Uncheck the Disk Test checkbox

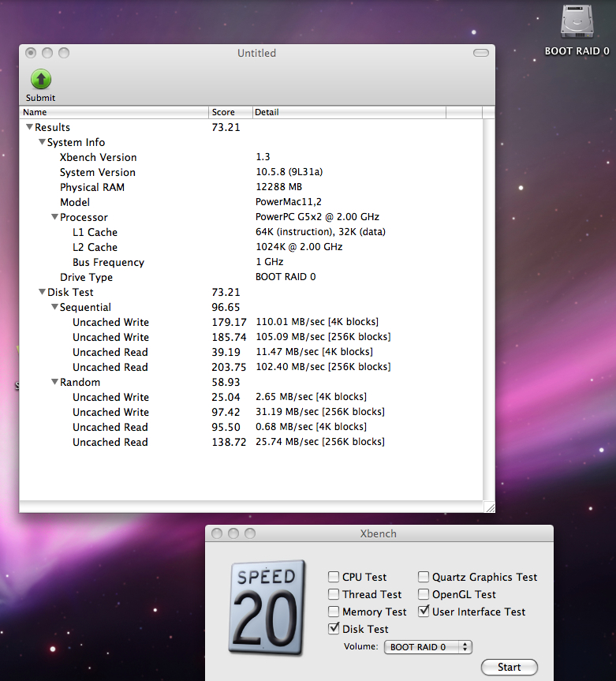(x=334, y=628)
